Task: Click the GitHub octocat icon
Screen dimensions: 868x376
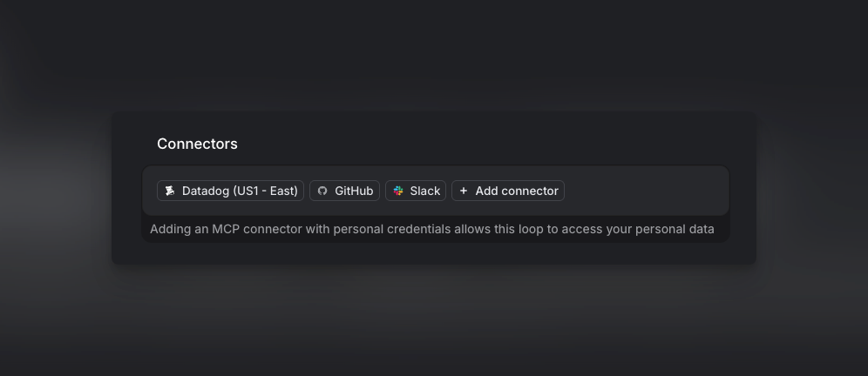Action: [x=322, y=191]
